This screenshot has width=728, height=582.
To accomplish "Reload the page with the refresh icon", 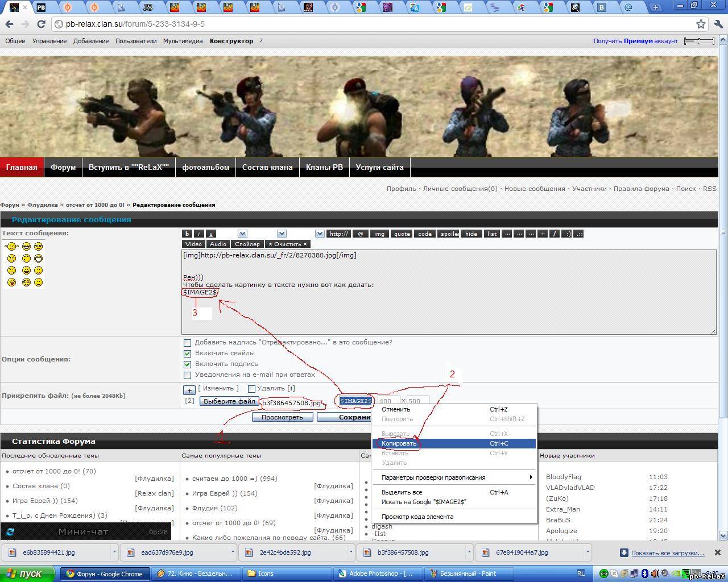I will pos(41,24).
